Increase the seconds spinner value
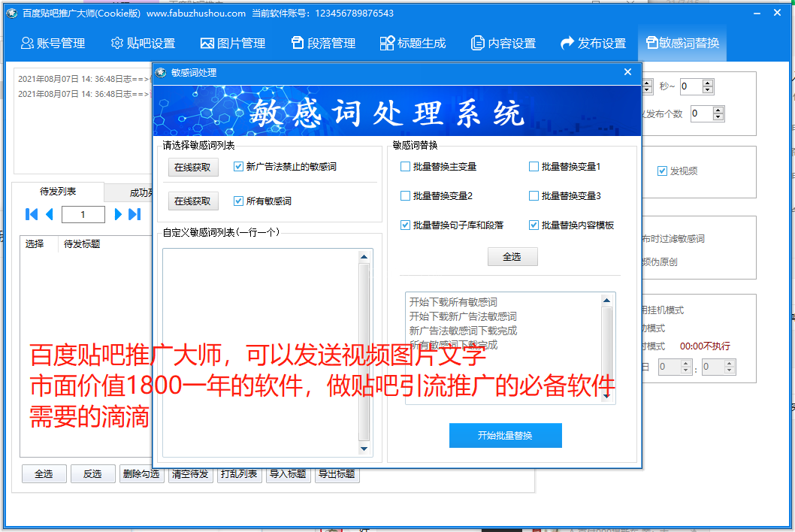 click(x=708, y=83)
